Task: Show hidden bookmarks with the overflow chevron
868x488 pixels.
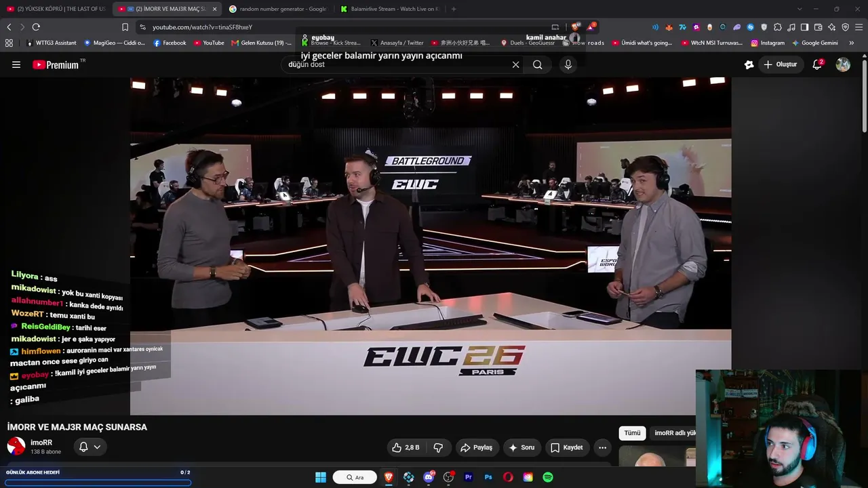Action: (852, 43)
